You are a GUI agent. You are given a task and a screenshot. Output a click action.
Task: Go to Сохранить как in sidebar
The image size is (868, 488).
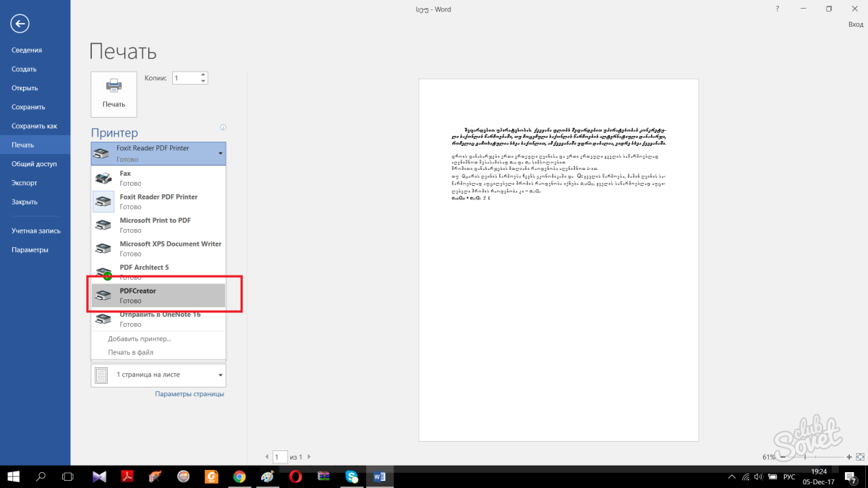[34, 126]
